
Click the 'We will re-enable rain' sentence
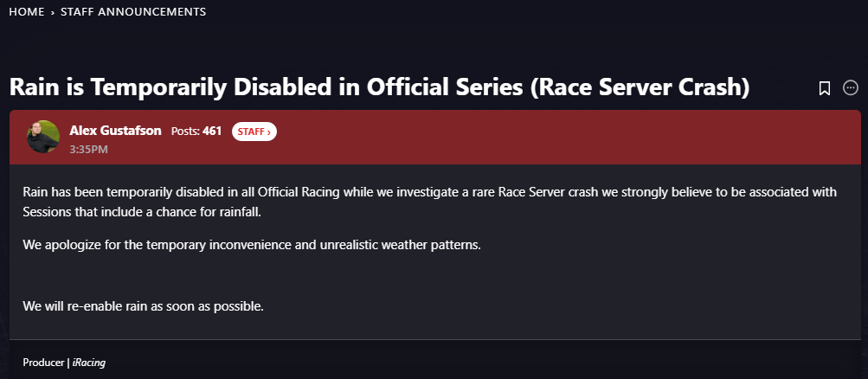(x=143, y=306)
